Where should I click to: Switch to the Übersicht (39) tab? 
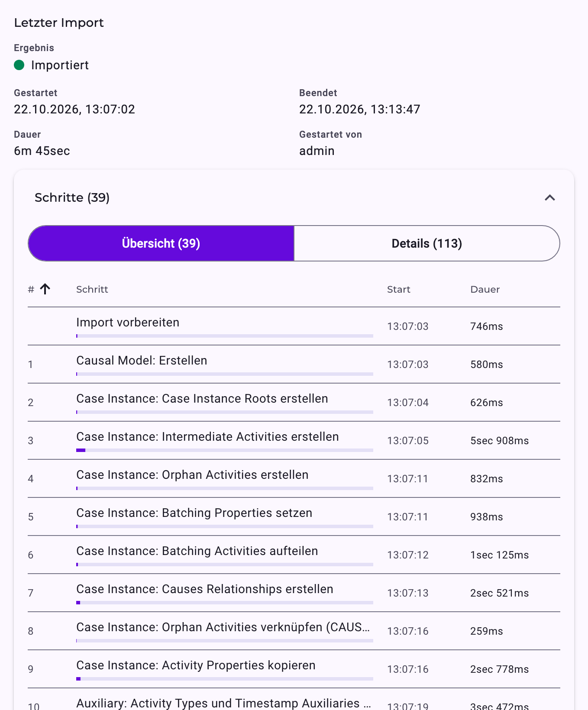(161, 243)
